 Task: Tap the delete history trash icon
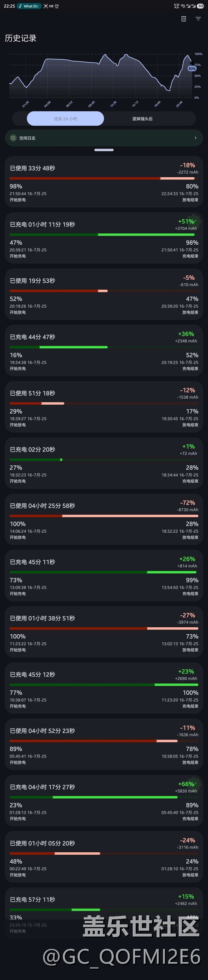[184, 19]
